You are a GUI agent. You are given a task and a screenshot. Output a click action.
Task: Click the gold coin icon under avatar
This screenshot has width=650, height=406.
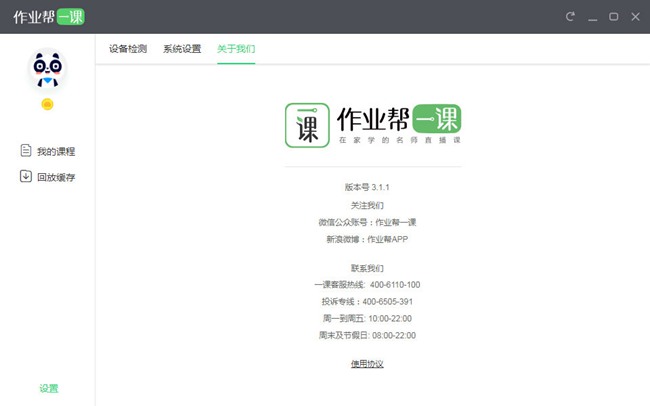pos(47,104)
